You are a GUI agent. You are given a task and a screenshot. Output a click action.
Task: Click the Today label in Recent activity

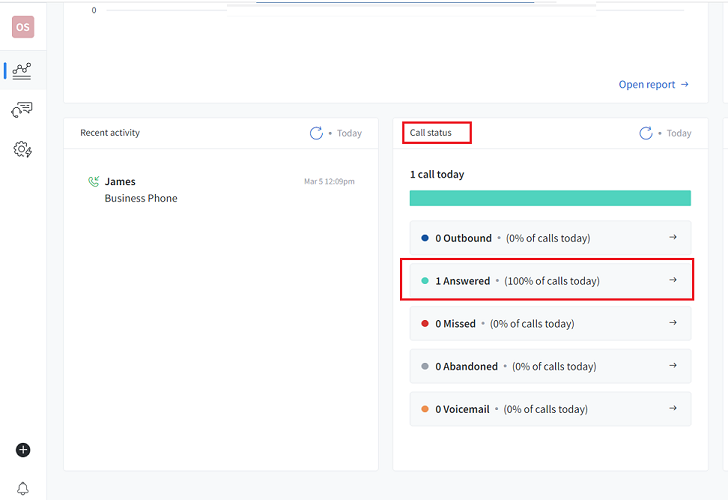pos(349,134)
